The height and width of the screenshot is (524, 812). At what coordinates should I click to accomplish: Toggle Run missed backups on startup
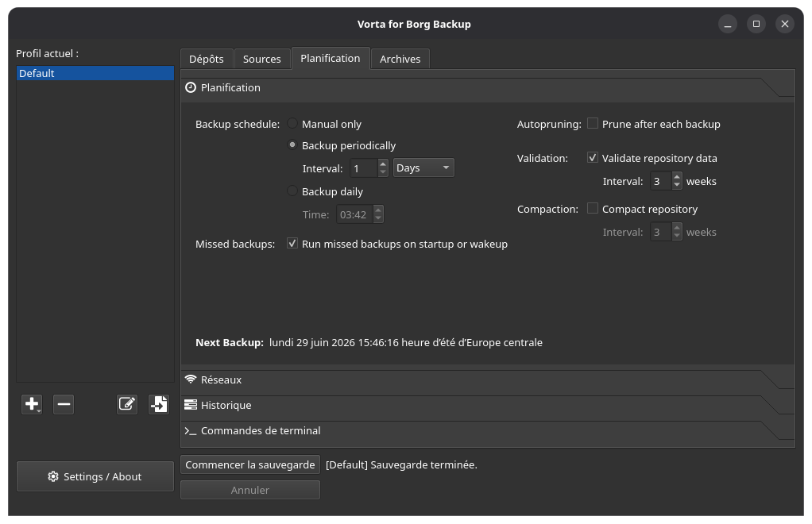coord(292,243)
